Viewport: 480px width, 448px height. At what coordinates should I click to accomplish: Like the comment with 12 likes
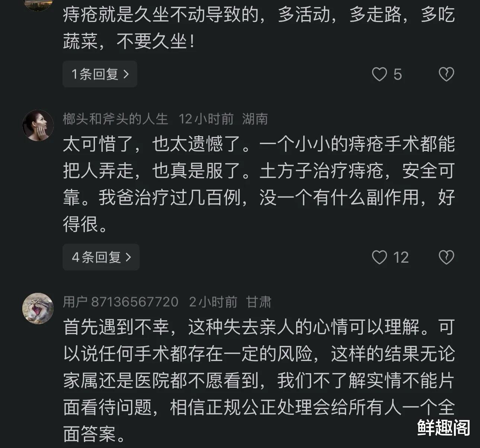click(380, 257)
